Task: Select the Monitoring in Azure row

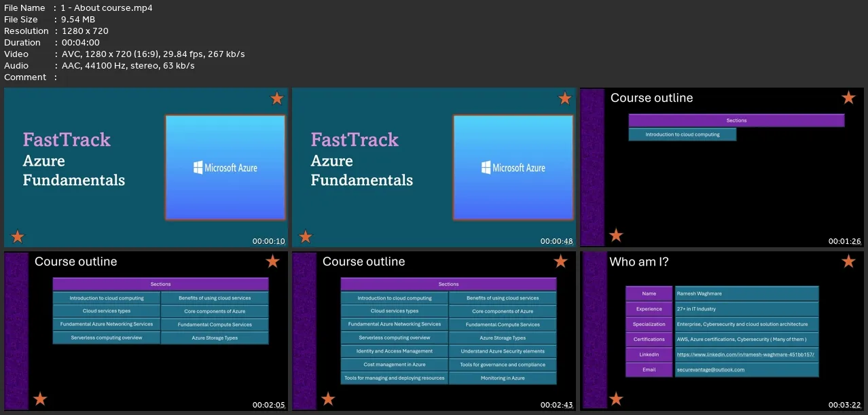Action: coord(503,378)
